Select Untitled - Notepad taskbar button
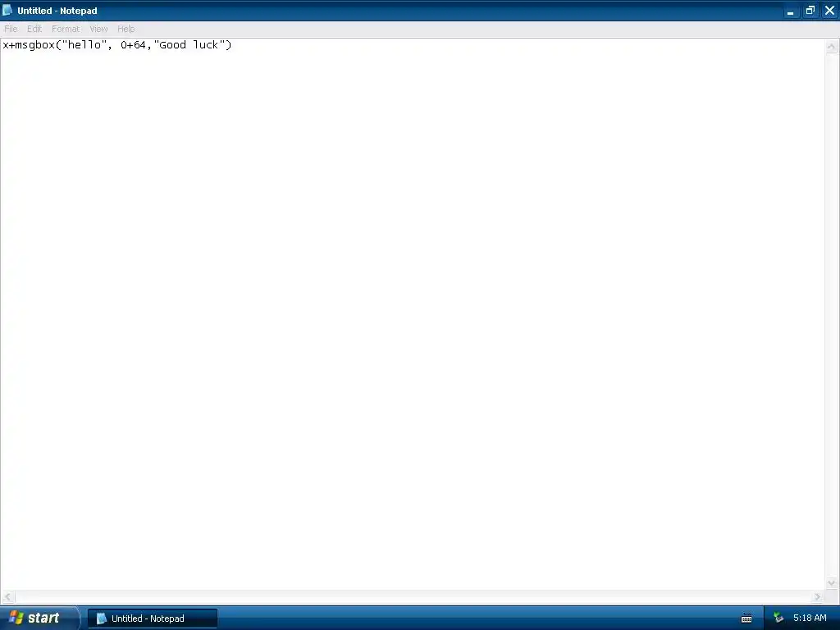840x630 pixels. [x=153, y=619]
